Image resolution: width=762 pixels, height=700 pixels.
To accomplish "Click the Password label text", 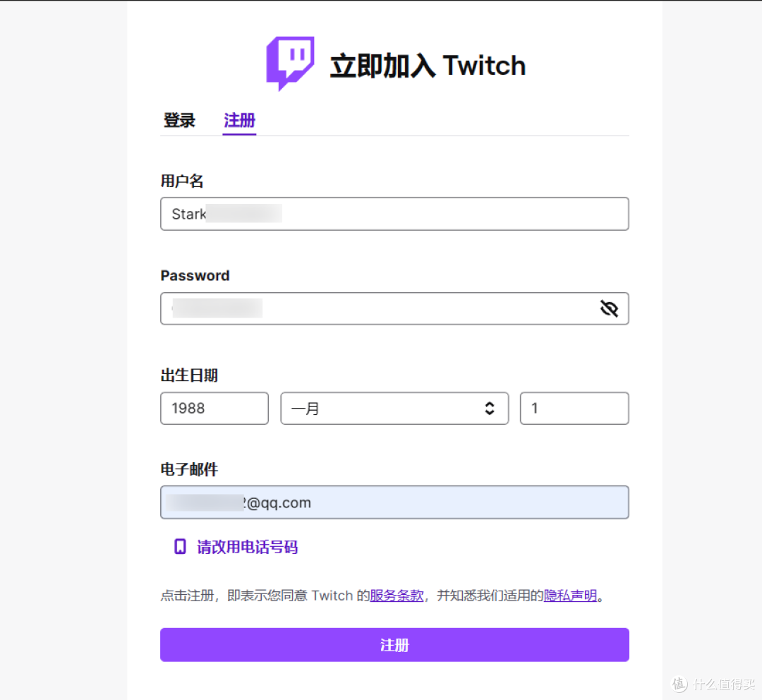I will point(195,276).
